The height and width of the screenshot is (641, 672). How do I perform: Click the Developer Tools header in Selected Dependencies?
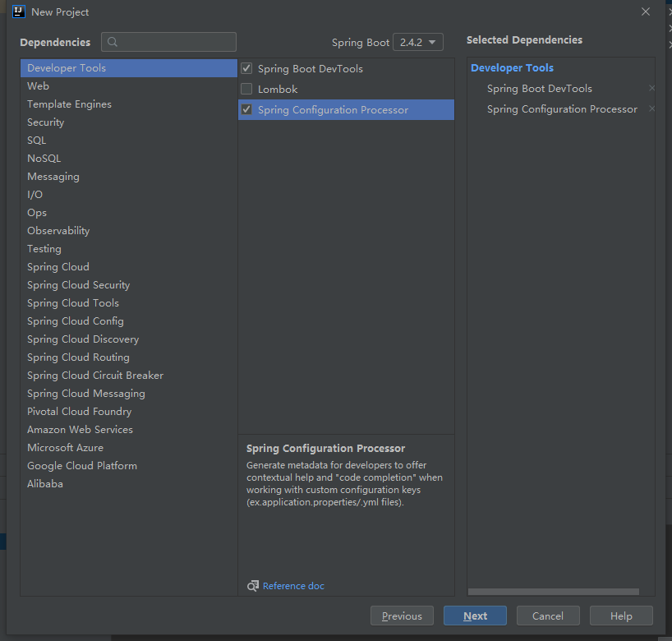(512, 67)
